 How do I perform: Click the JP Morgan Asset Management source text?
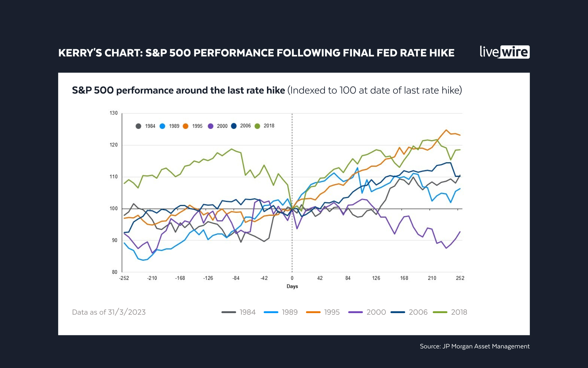475,347
